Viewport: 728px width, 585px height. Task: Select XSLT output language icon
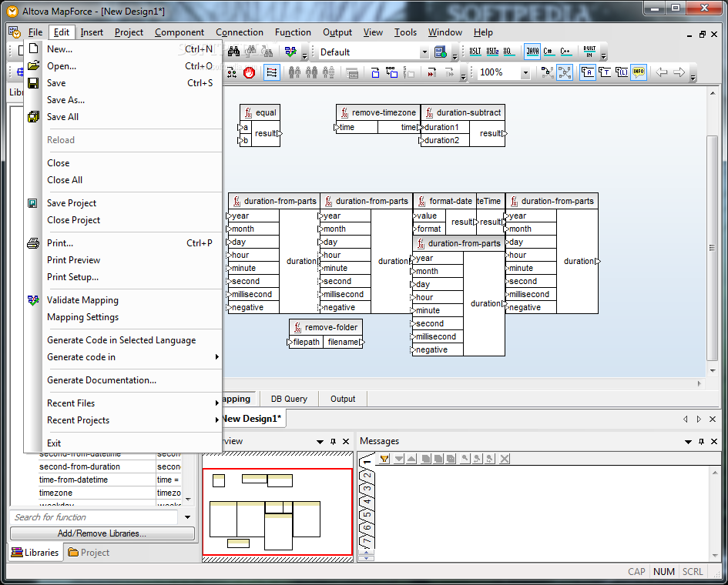tap(475, 51)
